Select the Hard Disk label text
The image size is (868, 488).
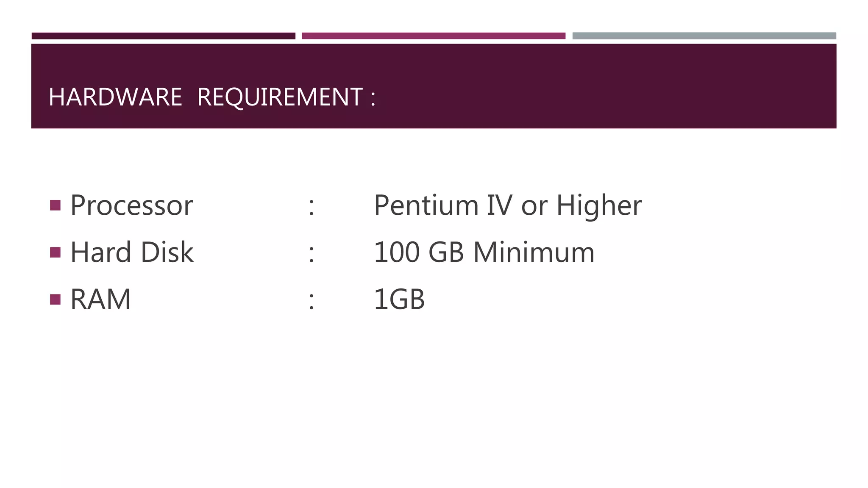pyautogui.click(x=132, y=252)
